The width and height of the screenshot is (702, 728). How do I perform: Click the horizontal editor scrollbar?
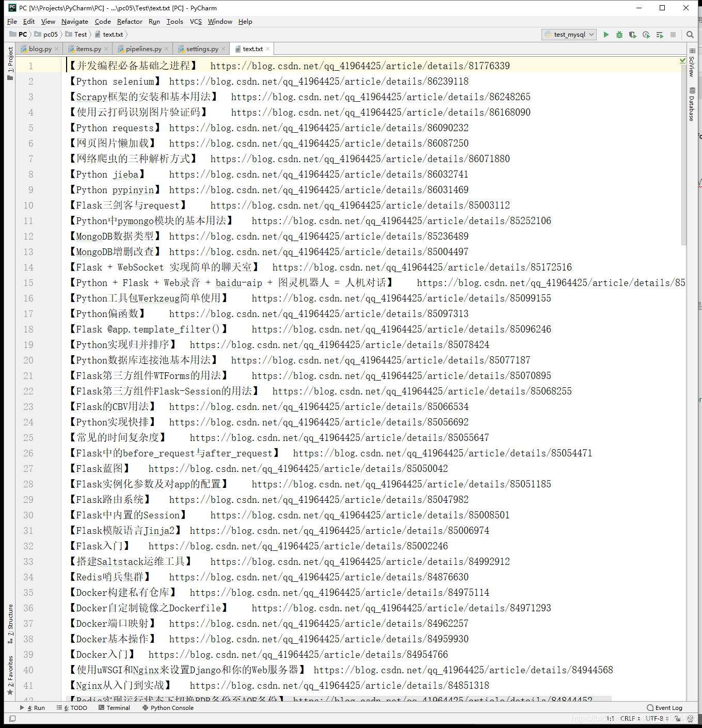[x=339, y=699]
